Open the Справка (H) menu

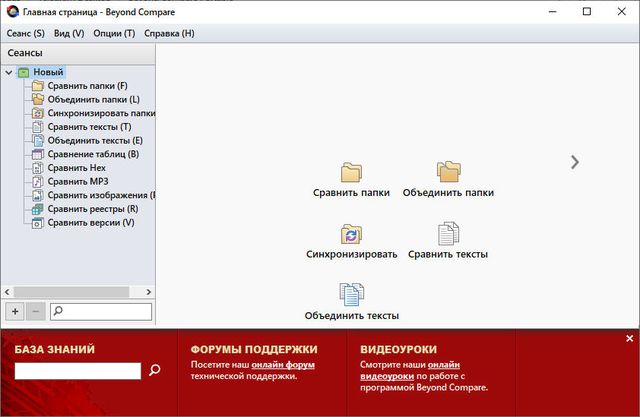pos(169,33)
